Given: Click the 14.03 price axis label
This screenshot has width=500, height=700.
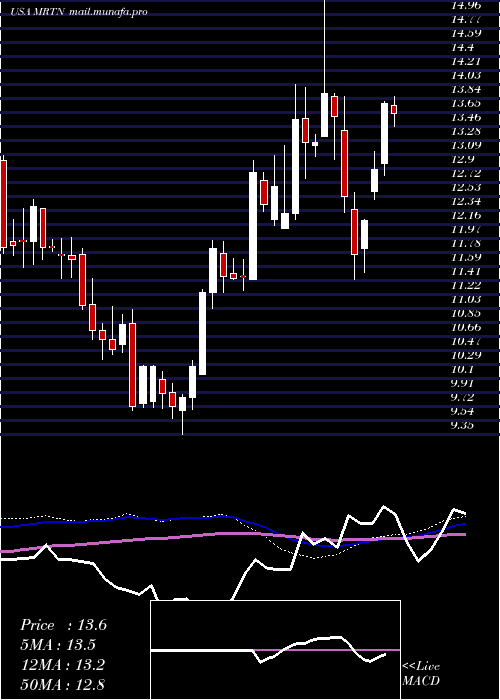Looking at the screenshot, I should [x=466, y=75].
